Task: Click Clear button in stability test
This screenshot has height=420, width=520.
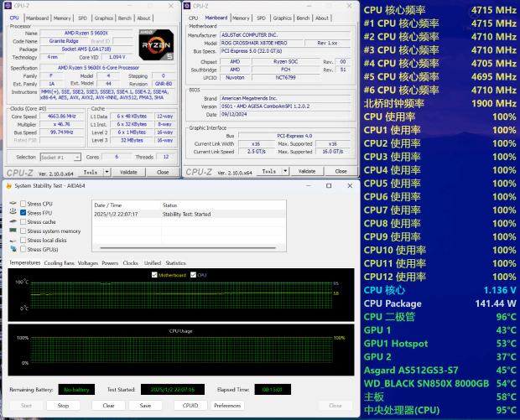Action: click(x=108, y=406)
